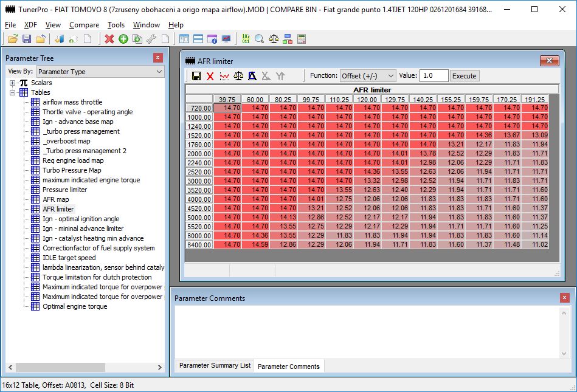Screen dimensions: 577x392
Task: Click the magnifying glass search icon
Action: coord(260,39)
